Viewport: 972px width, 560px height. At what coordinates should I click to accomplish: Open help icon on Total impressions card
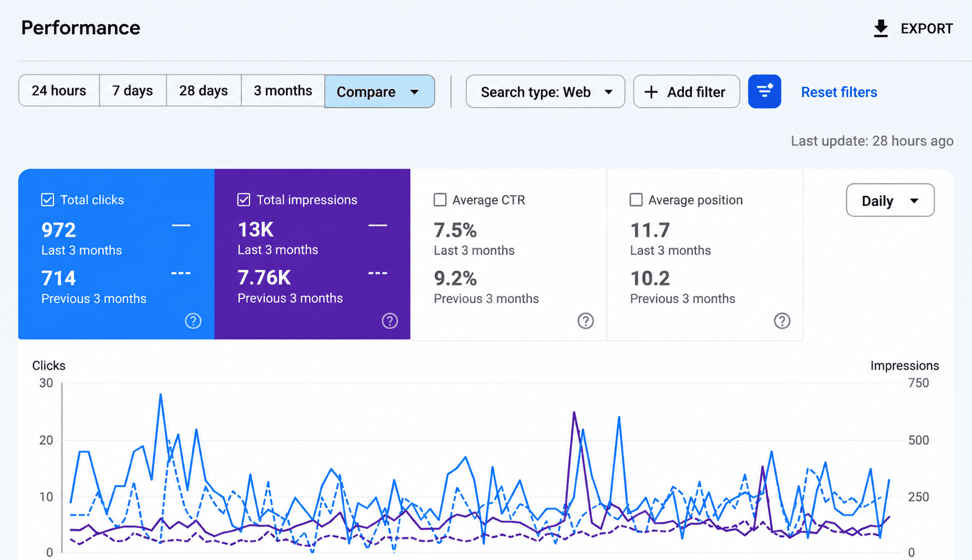pyautogui.click(x=390, y=321)
